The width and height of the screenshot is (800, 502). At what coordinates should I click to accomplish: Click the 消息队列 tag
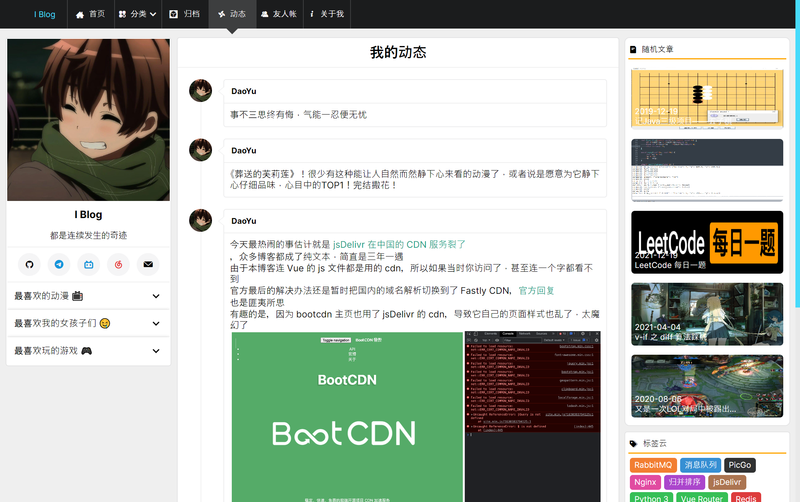pyautogui.click(x=701, y=465)
